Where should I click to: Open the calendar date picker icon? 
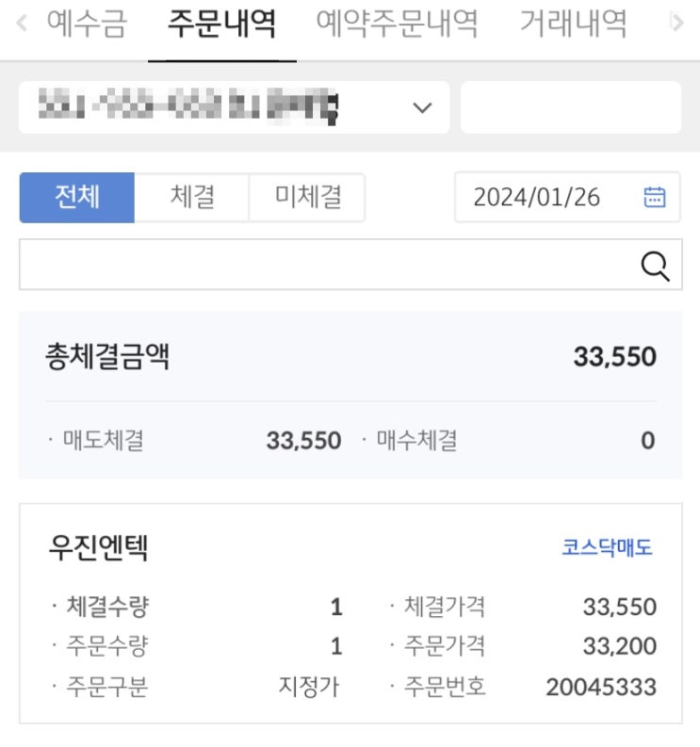[655, 197]
